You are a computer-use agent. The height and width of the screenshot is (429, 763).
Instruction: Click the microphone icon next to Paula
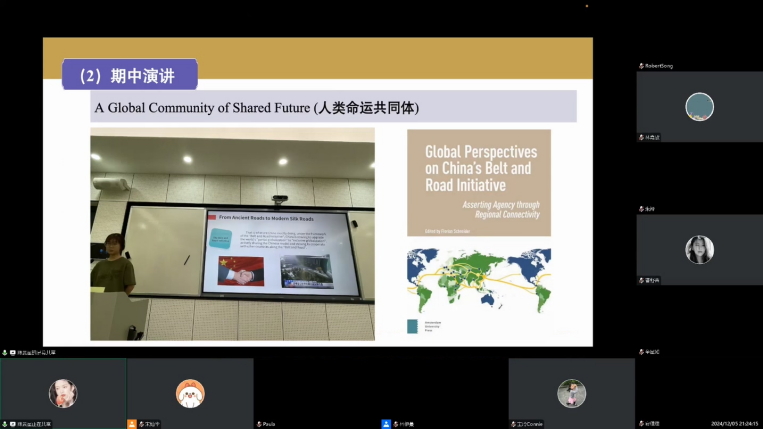tap(258, 424)
